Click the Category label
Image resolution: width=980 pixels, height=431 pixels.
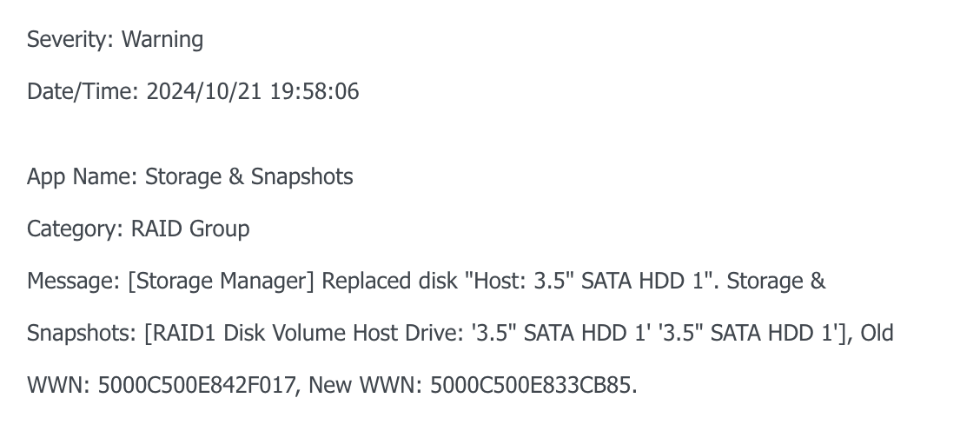tap(75, 229)
